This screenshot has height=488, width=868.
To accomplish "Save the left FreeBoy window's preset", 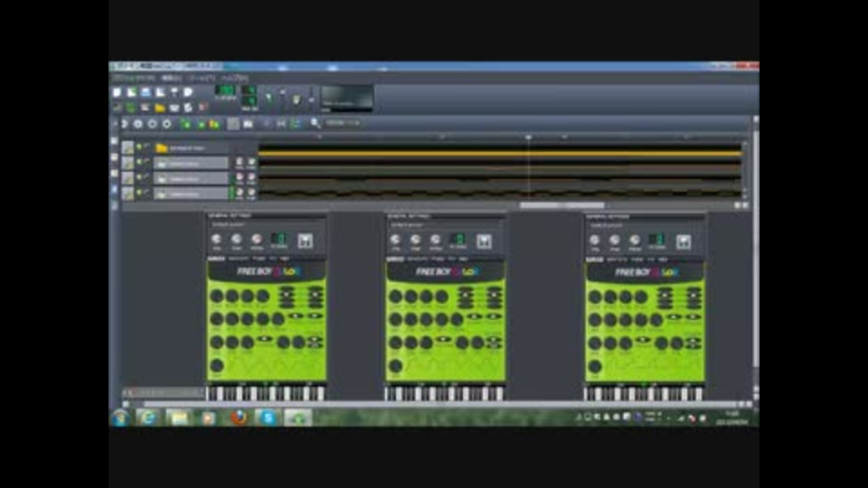I will [305, 240].
